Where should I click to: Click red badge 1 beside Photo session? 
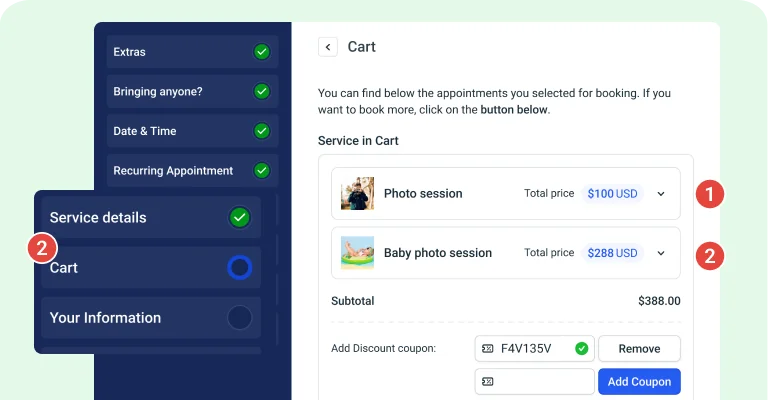tap(710, 194)
